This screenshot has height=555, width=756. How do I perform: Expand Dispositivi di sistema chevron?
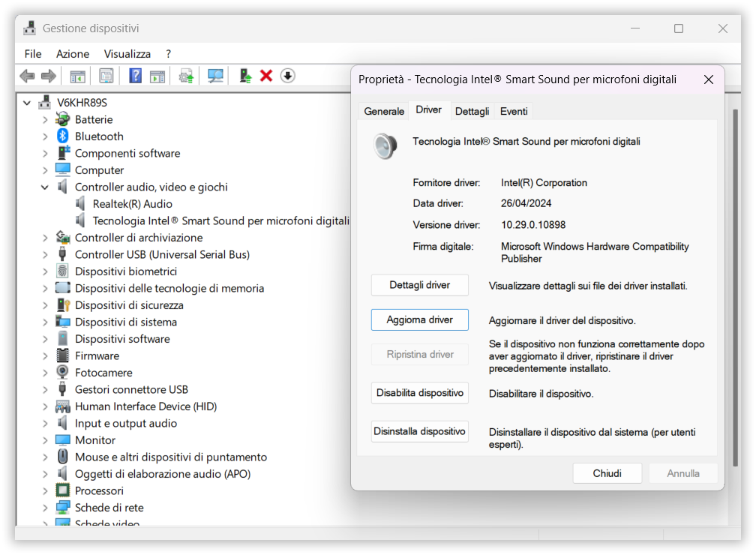[45, 322]
